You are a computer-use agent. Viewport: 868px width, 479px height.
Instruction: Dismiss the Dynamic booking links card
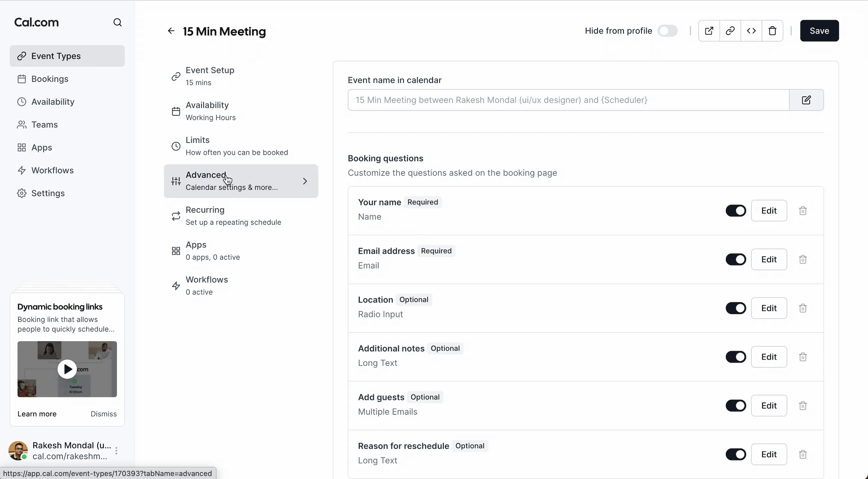tap(104, 414)
